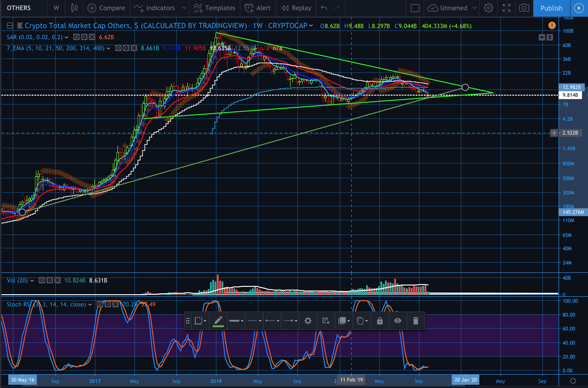Delete the selected trend line
The width and height of the screenshot is (588, 388).
(416, 321)
